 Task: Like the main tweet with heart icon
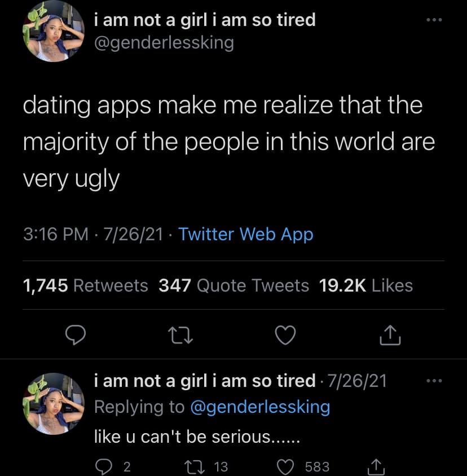coord(285,335)
